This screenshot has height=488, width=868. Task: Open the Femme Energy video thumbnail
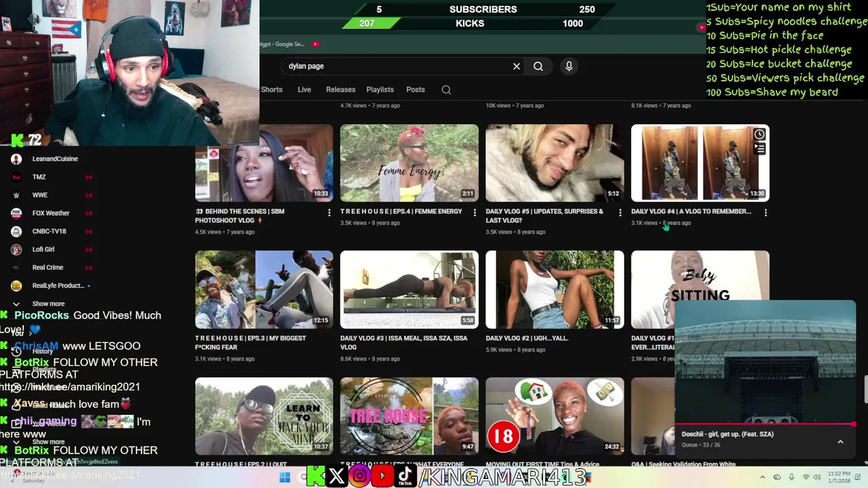coord(409,163)
